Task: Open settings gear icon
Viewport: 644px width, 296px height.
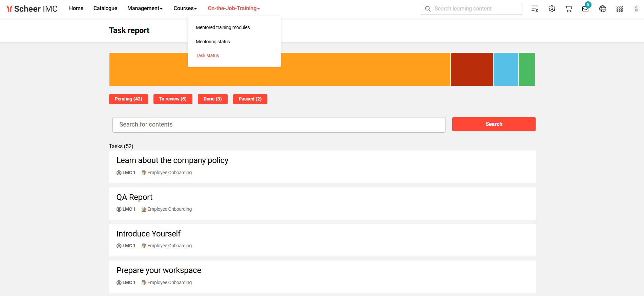Action: click(552, 9)
